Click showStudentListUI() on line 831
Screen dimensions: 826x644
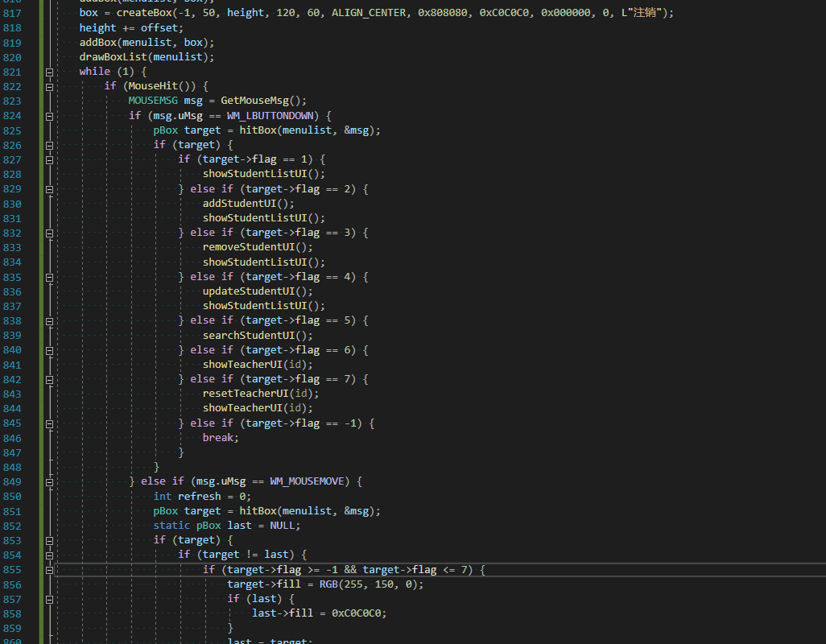tap(263, 218)
